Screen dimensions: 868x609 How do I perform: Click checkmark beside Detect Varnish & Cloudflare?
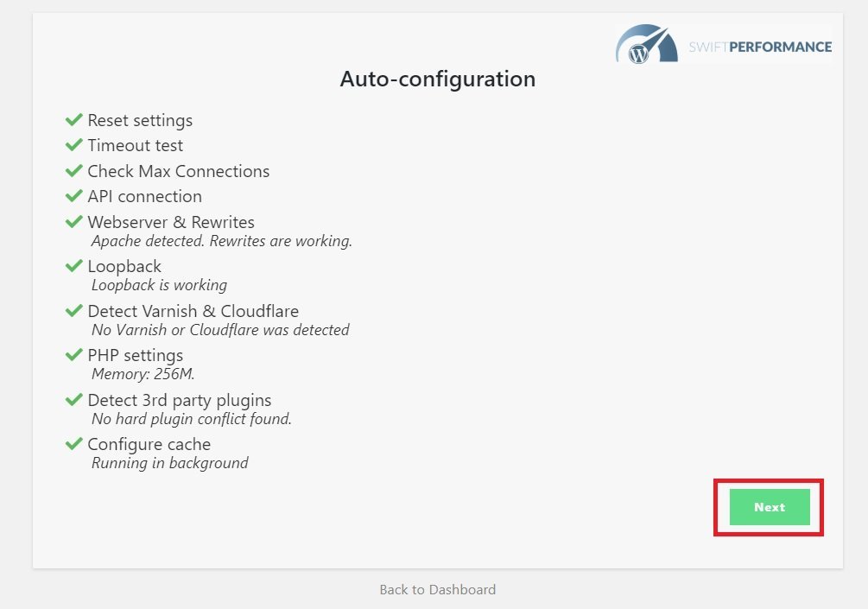(x=73, y=311)
